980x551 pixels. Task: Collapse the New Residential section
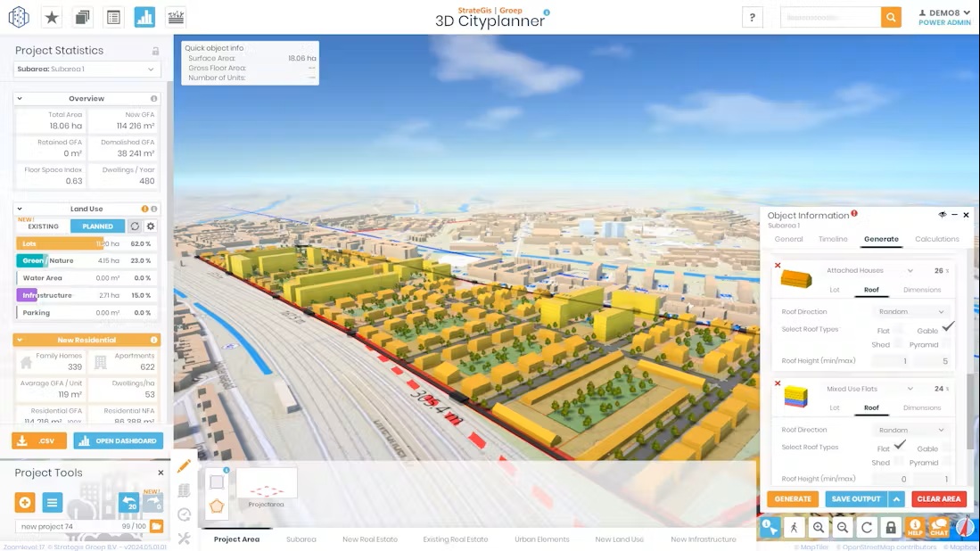[x=20, y=340]
